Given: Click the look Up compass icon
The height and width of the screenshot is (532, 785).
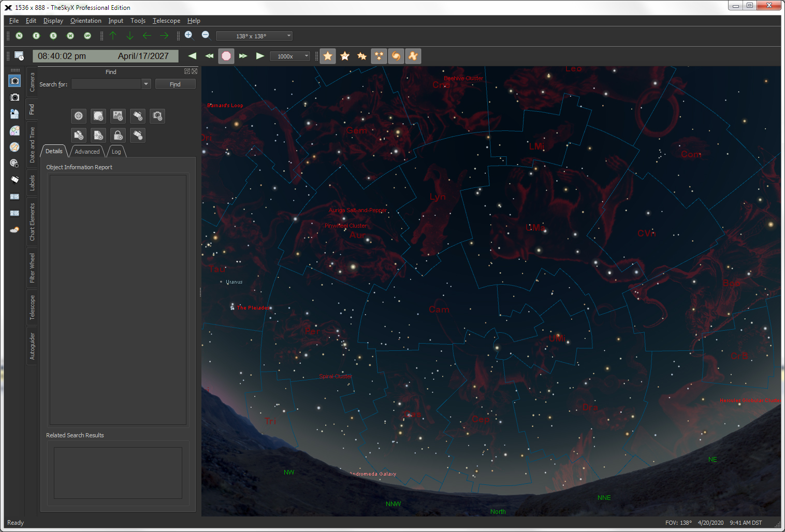Looking at the screenshot, I should click(x=88, y=36).
